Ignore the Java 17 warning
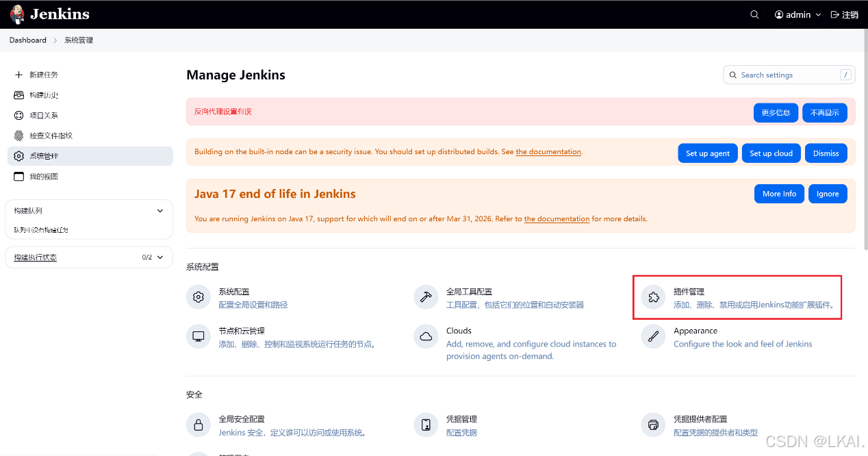This screenshot has width=868, height=456. coord(828,194)
